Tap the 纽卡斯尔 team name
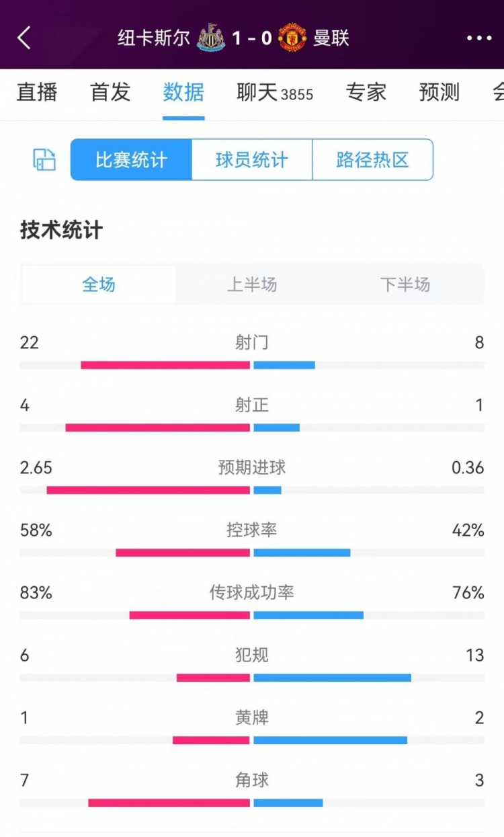The height and width of the screenshot is (837, 504). pos(154,38)
